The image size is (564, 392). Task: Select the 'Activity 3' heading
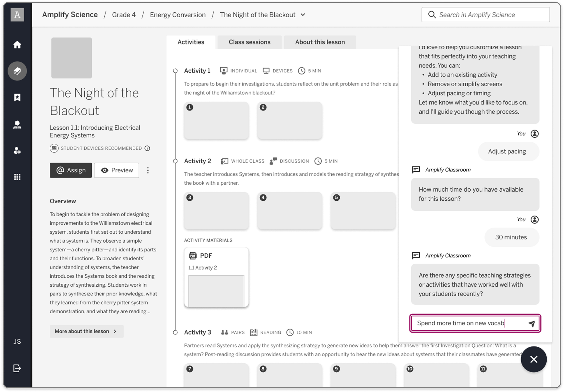[198, 332]
